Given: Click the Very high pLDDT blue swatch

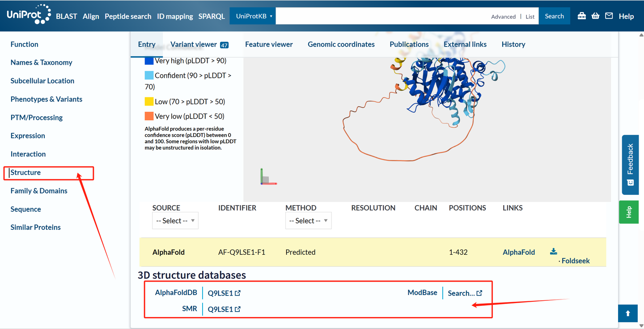Looking at the screenshot, I should (149, 60).
